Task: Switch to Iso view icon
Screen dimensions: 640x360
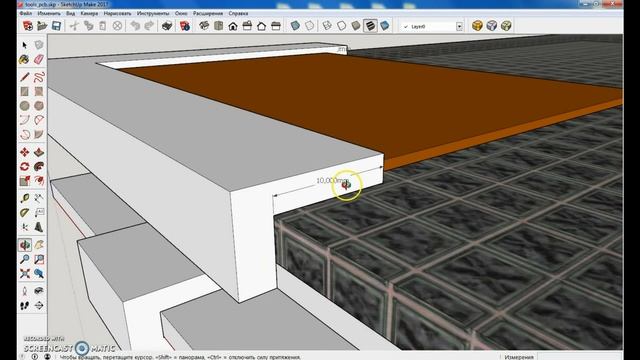Action: coord(204,26)
